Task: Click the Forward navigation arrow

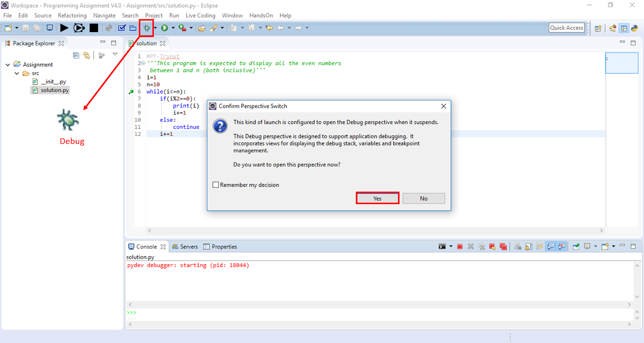Action: click(x=298, y=28)
